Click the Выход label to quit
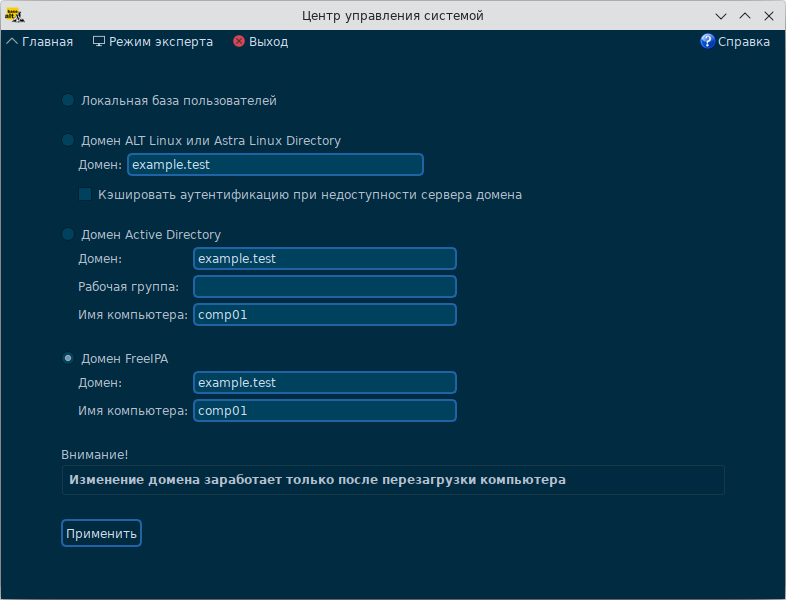 268,42
